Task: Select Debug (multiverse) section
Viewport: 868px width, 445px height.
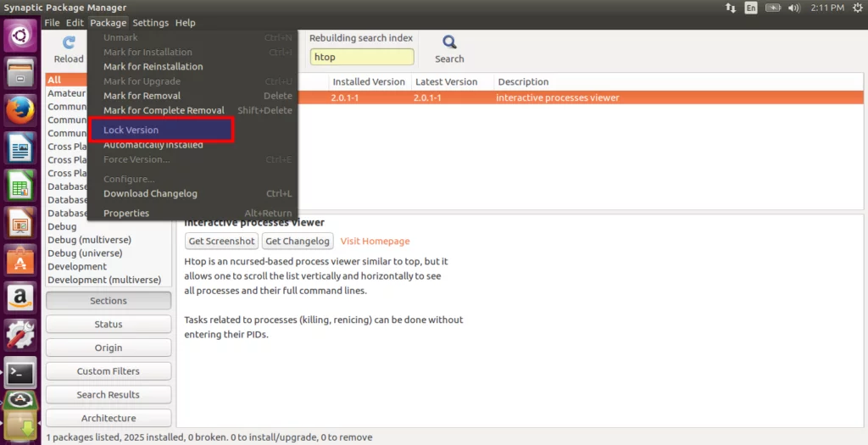Action: click(x=108, y=240)
